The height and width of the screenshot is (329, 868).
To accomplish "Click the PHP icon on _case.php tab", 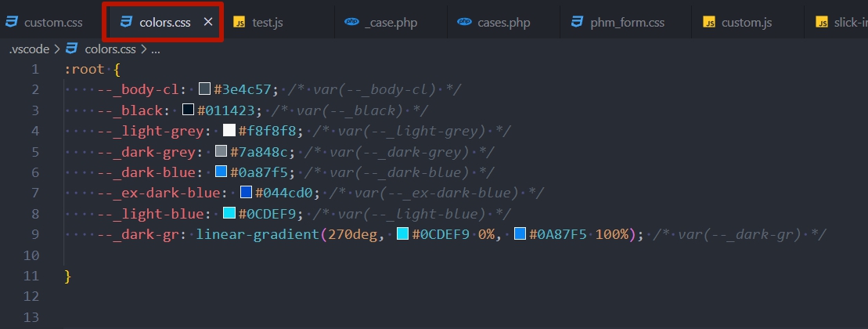I will (351, 22).
